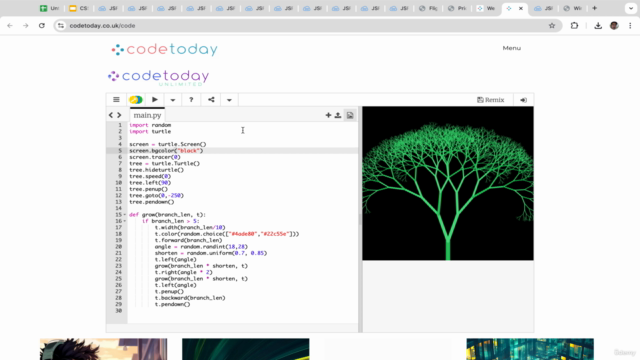Image resolution: width=640 pixels, height=360 pixels.
Task: Click the 'tree.goto(0,-250)' line
Action: (x=156, y=196)
